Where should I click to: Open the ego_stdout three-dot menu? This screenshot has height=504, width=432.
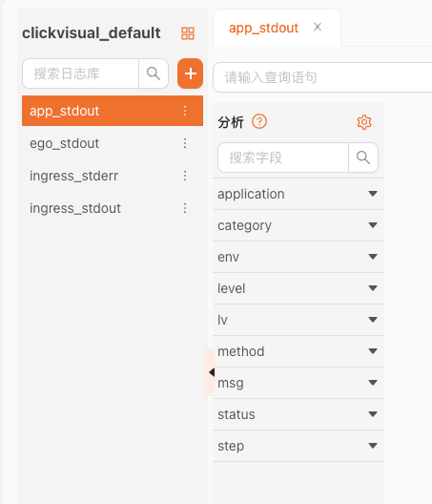click(185, 143)
